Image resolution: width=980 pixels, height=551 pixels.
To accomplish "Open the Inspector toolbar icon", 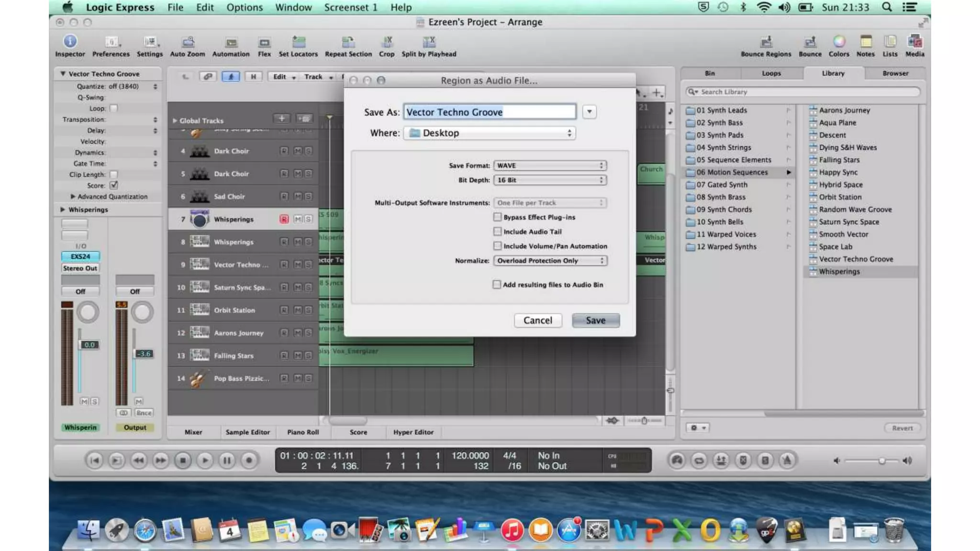I will (70, 42).
